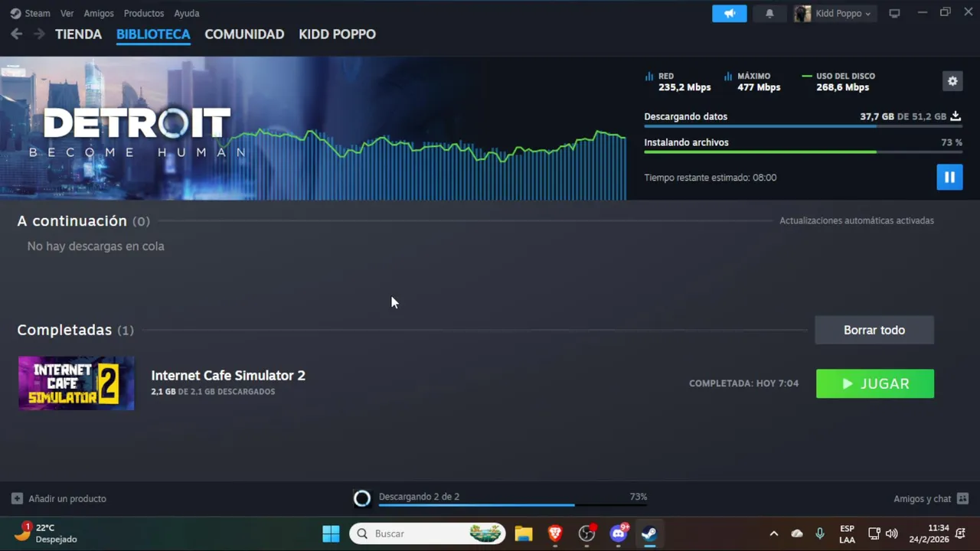Click the download icon beside 51,2 GB
The height and width of the screenshot is (551, 980).
click(x=955, y=116)
